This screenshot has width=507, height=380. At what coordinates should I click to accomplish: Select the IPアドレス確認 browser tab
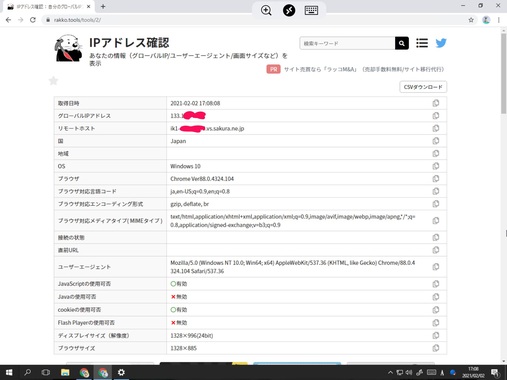[49, 7]
